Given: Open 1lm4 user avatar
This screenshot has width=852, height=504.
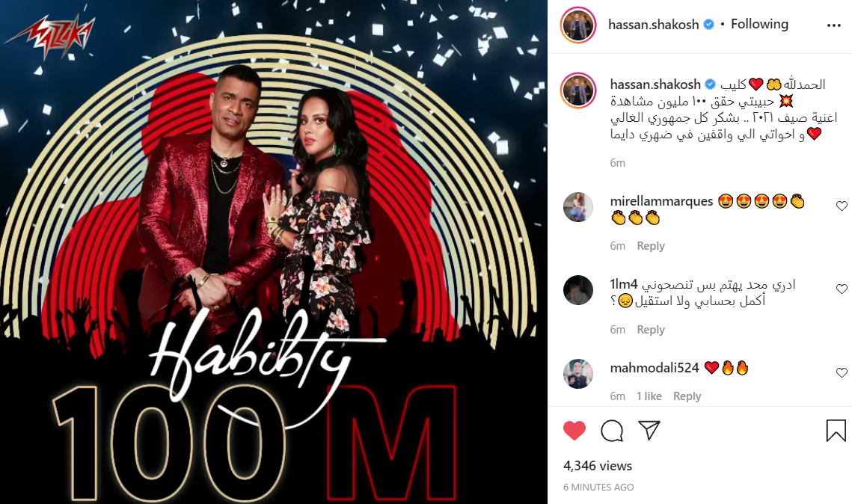Looking at the screenshot, I should click(x=578, y=290).
